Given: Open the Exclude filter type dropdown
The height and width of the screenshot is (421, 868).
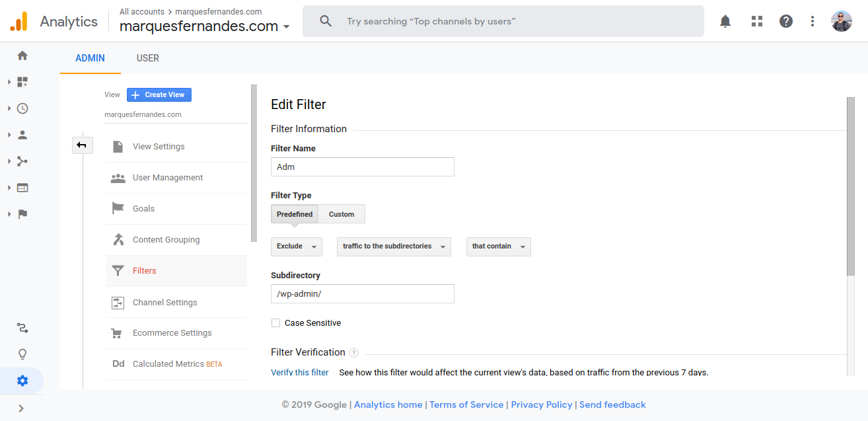Looking at the screenshot, I should (297, 247).
